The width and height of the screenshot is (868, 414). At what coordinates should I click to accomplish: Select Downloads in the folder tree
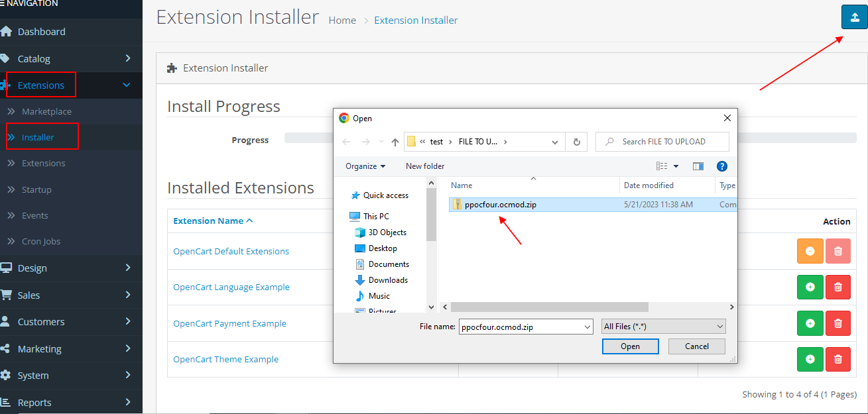(x=382, y=280)
